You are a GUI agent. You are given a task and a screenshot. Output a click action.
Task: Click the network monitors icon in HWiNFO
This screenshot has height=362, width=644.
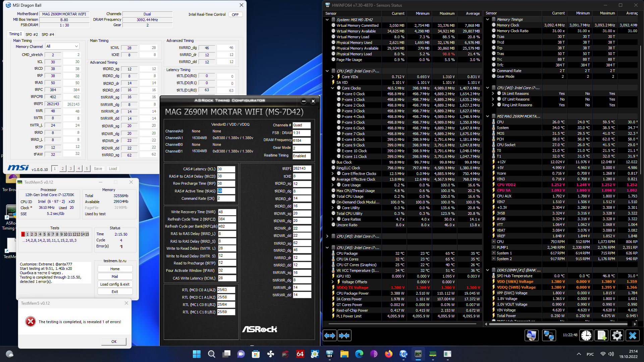tap(549, 336)
